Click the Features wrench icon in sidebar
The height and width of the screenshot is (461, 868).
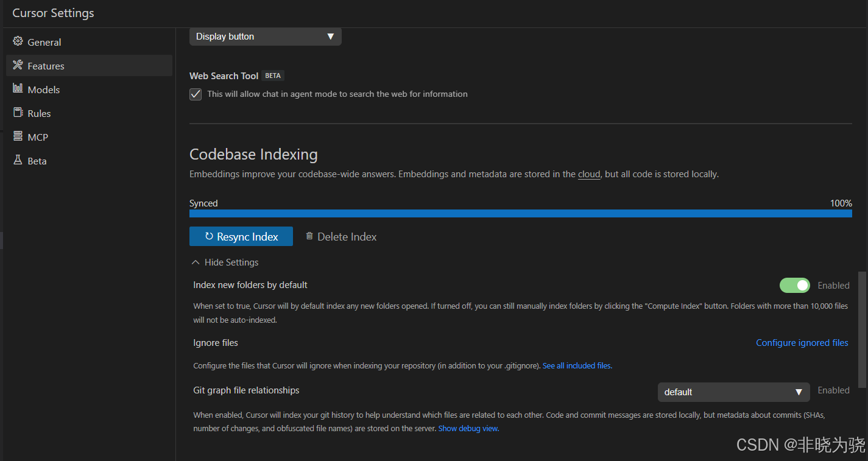click(x=18, y=65)
